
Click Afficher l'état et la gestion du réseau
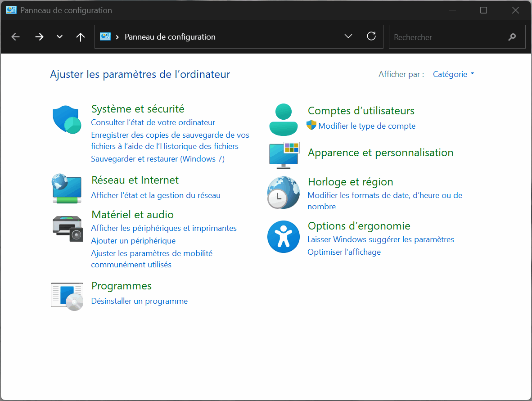[x=156, y=195]
